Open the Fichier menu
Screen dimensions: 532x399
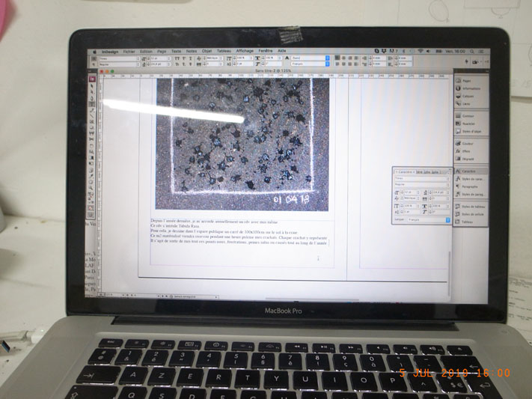pos(129,52)
